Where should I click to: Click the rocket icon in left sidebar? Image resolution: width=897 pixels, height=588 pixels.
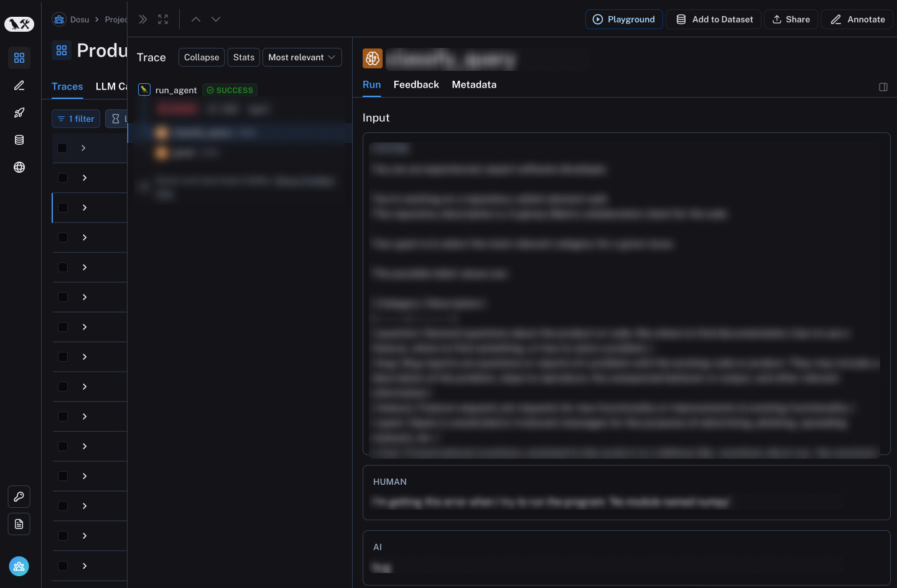[x=19, y=113]
